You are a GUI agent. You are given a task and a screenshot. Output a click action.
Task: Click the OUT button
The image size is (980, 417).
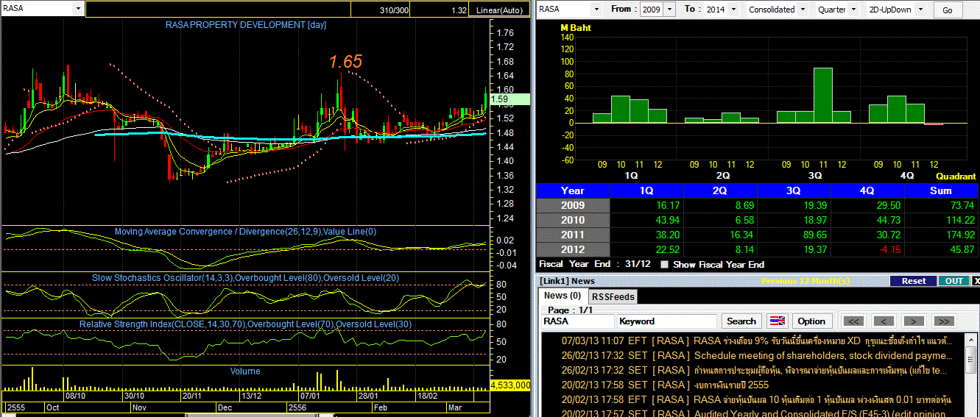[x=953, y=281]
